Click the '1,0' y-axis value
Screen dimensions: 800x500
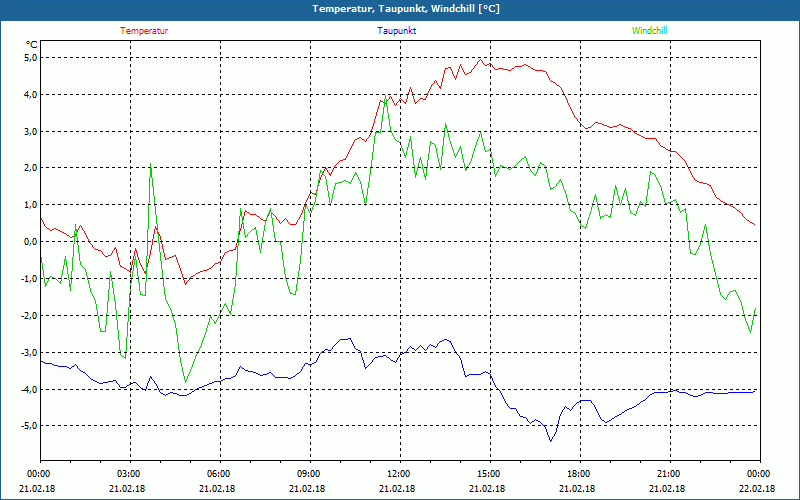point(31,205)
